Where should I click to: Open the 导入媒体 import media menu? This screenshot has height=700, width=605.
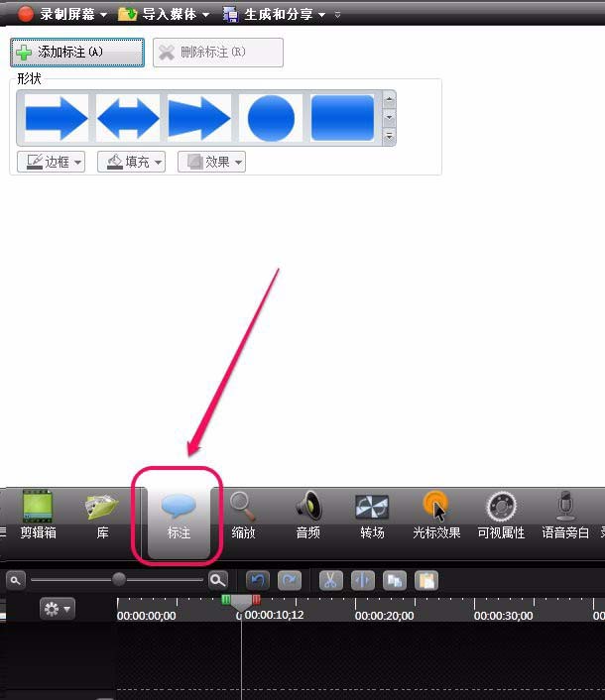click(164, 14)
